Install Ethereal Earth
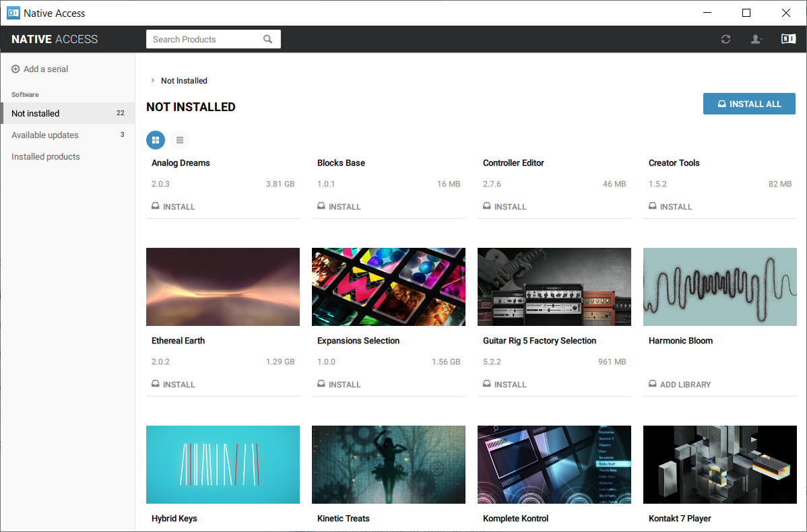 173,385
